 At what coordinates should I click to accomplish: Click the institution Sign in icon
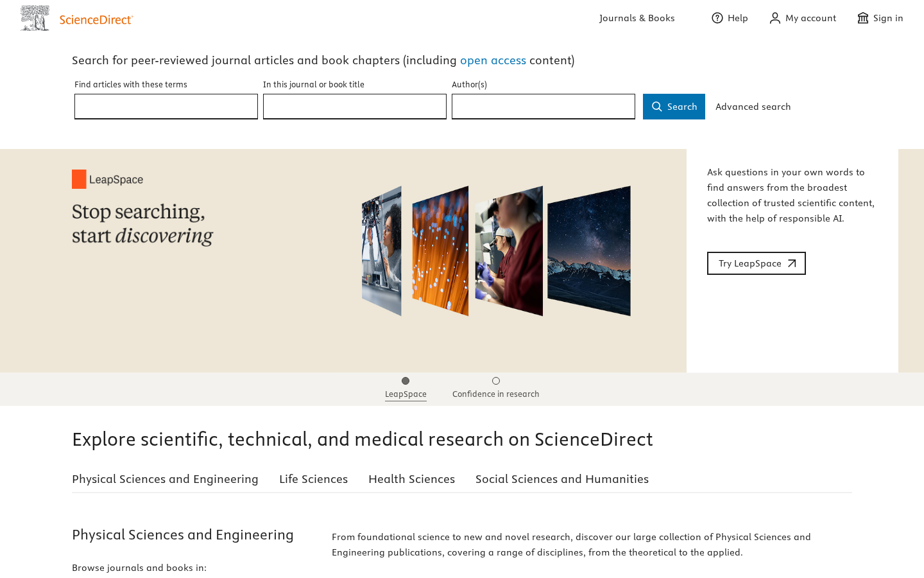863,18
